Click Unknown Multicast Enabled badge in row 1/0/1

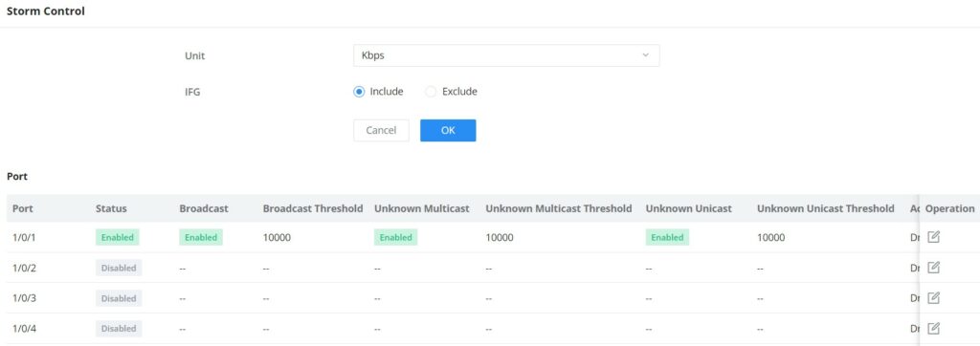[x=396, y=237]
